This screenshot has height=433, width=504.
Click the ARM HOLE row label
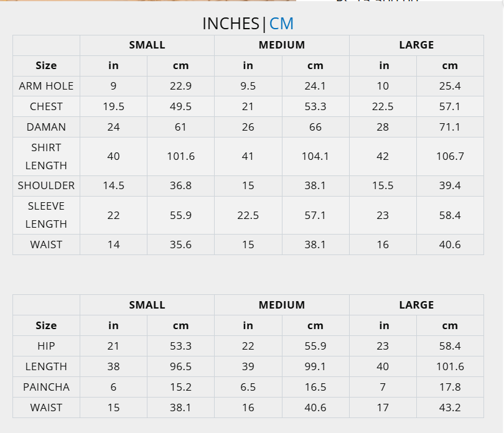click(46, 86)
